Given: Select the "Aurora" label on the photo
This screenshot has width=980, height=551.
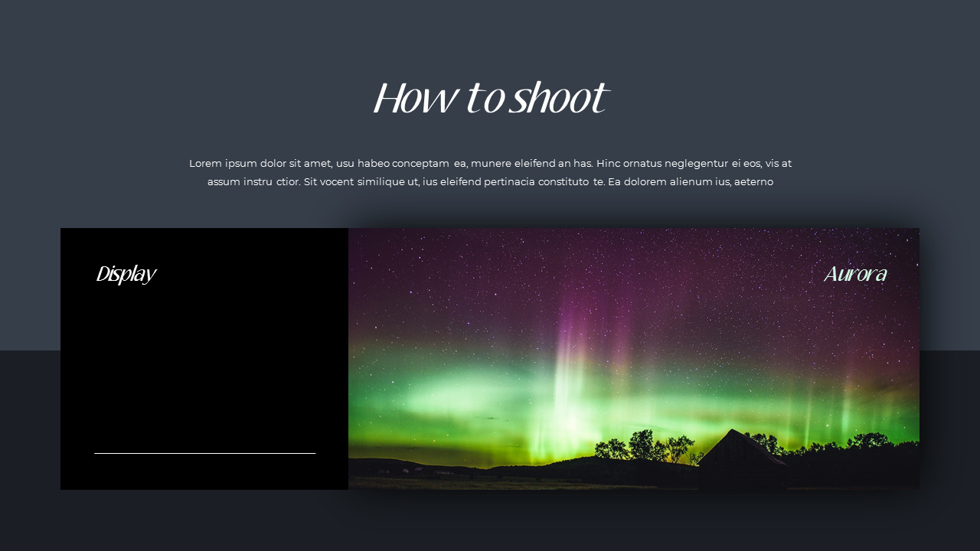Looking at the screenshot, I should click(x=855, y=273).
